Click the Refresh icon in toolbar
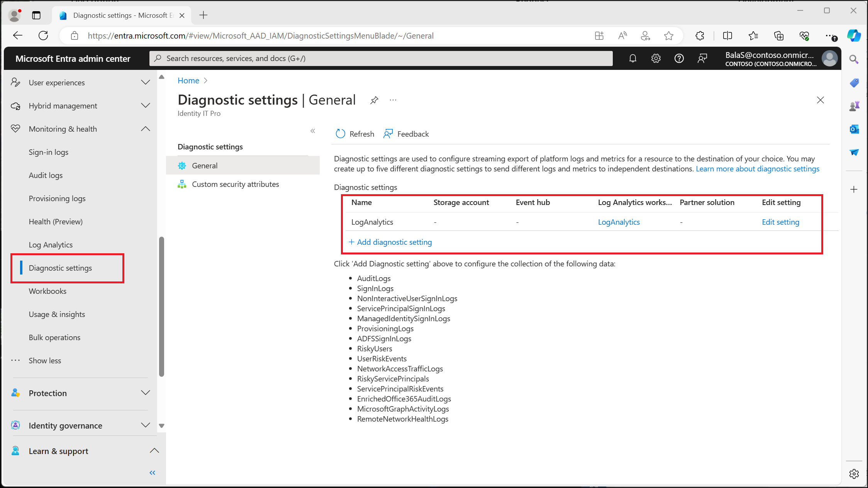 pyautogui.click(x=340, y=134)
